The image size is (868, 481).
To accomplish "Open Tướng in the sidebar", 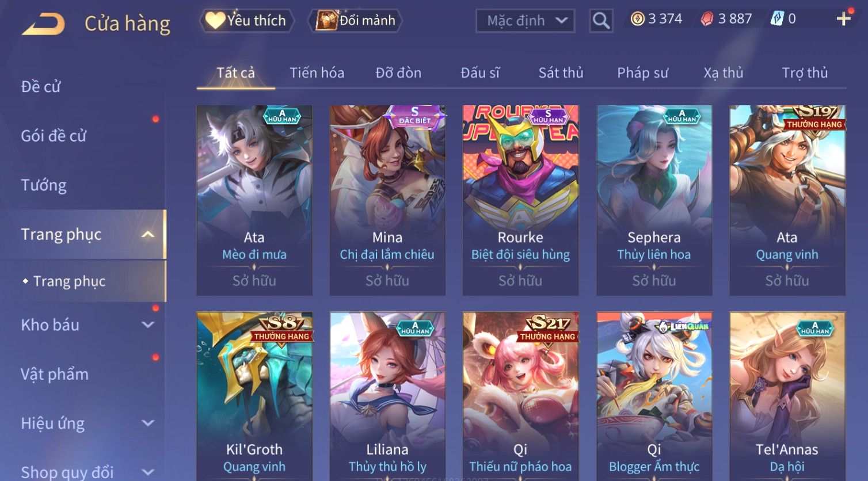I will tap(44, 185).
